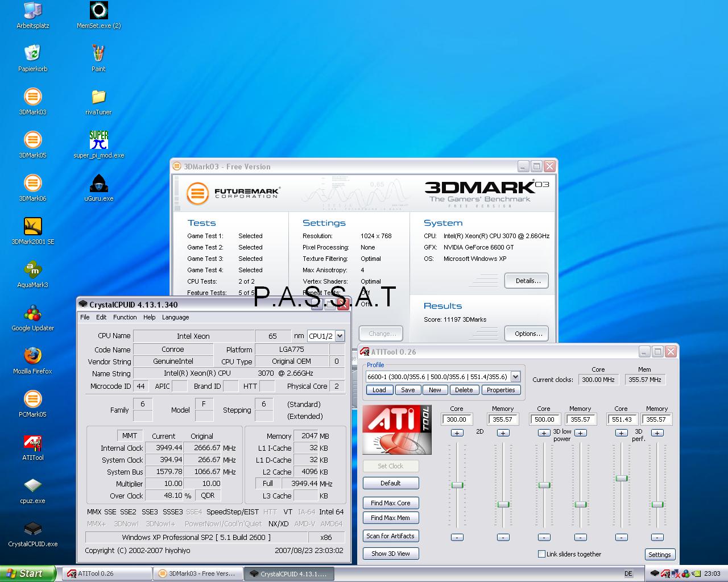728x582 pixels.
Task: Click the Show 3D View button
Action: [x=391, y=554]
